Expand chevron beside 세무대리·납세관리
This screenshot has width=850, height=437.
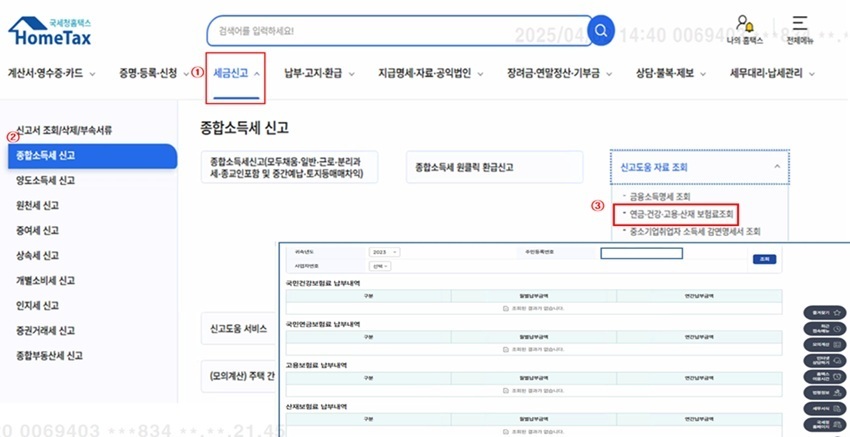[x=812, y=74]
